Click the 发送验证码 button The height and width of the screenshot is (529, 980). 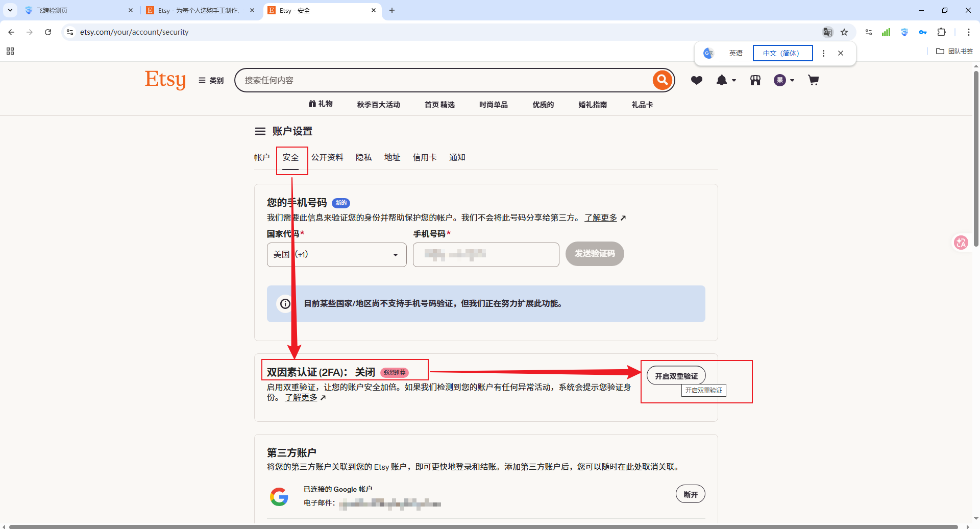click(595, 254)
